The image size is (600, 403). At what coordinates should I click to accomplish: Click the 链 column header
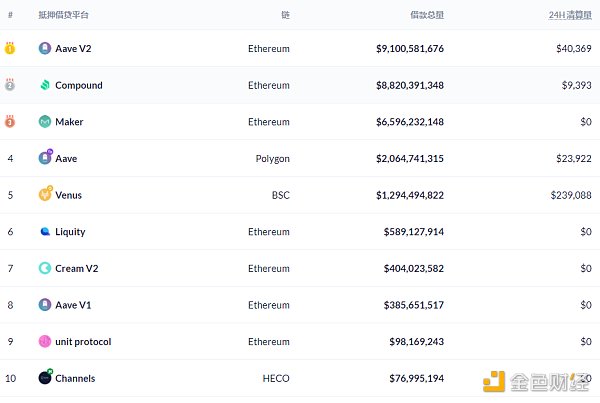tap(285, 15)
